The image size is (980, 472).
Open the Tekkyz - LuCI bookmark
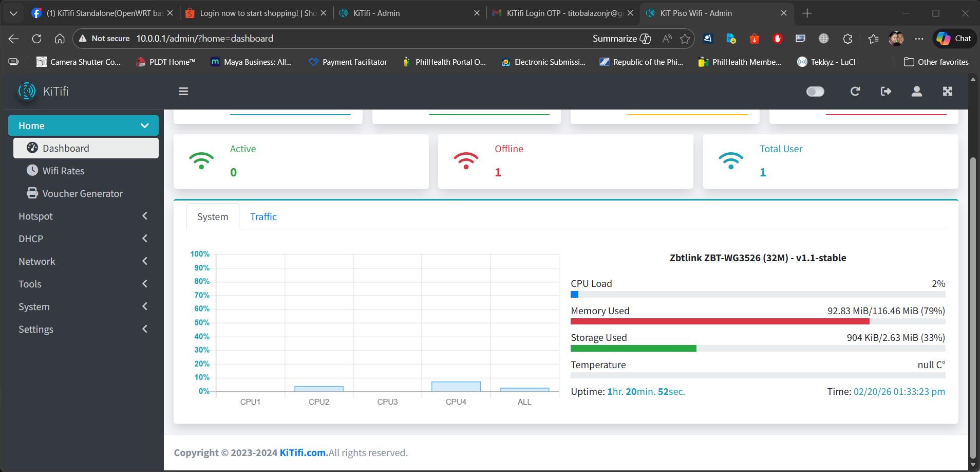tap(826, 62)
